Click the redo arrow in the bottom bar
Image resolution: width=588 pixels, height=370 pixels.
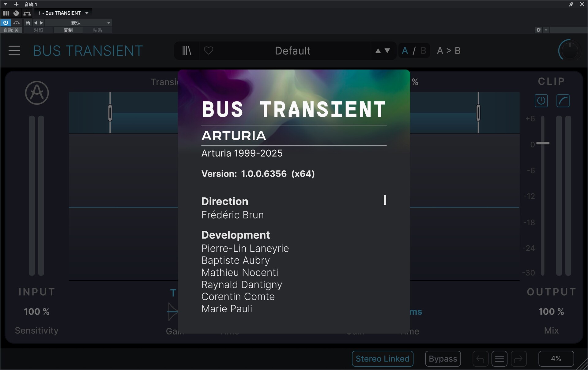click(518, 359)
